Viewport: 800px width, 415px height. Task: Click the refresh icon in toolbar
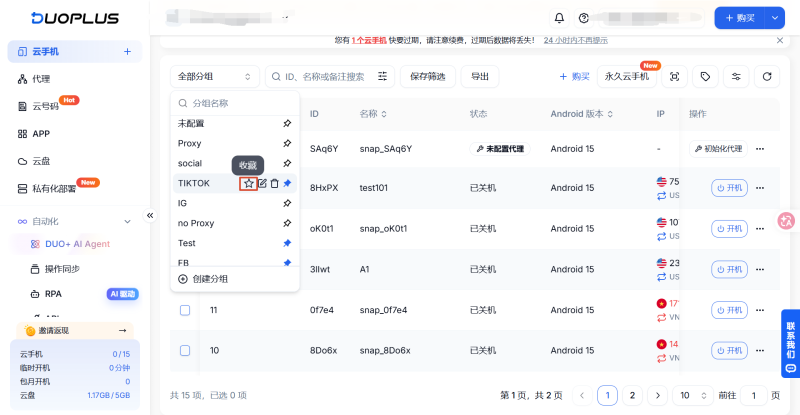(x=767, y=77)
